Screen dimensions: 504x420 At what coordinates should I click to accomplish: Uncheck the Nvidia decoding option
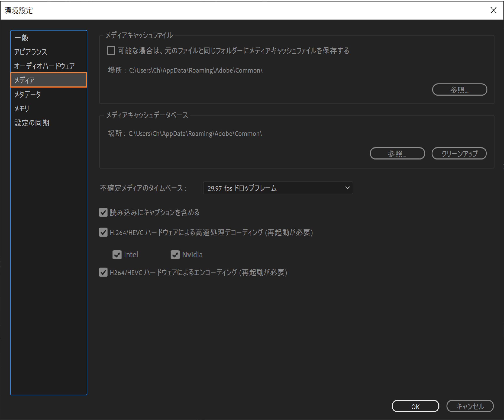coord(175,255)
